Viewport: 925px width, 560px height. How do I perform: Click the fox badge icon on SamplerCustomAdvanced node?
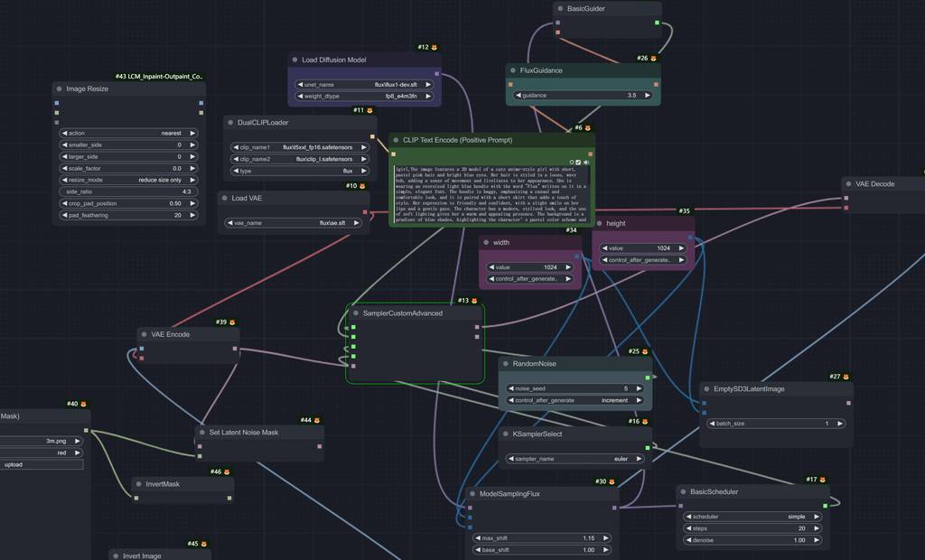[x=475, y=301]
